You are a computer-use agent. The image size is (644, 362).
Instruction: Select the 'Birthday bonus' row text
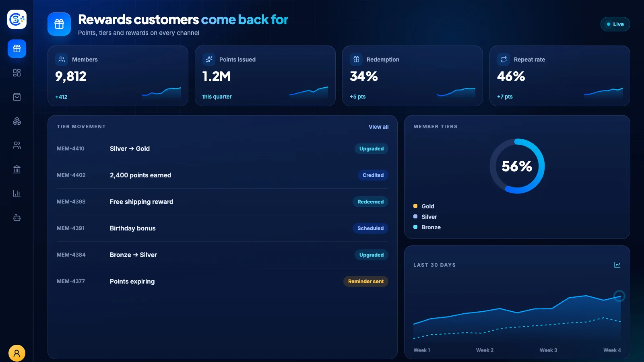click(133, 228)
